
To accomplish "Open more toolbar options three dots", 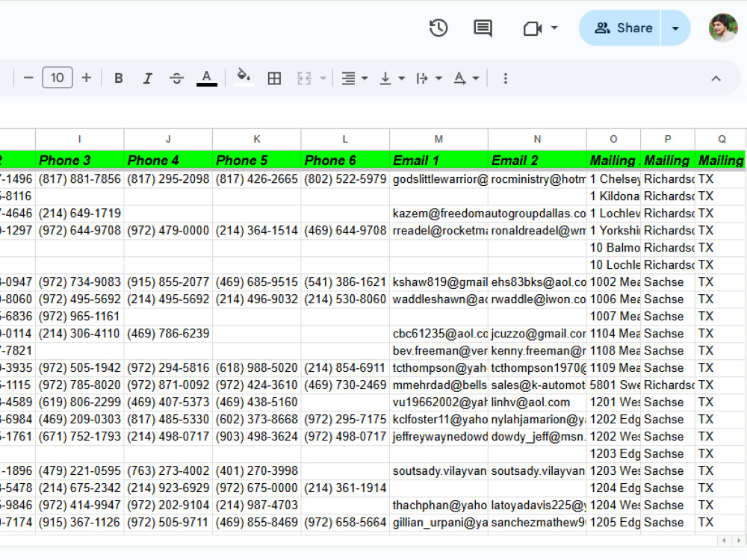I will pos(506,78).
